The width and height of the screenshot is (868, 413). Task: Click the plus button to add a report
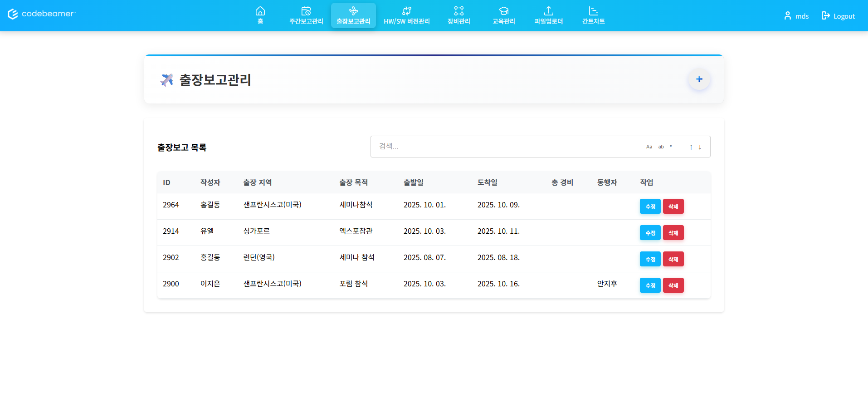(699, 79)
